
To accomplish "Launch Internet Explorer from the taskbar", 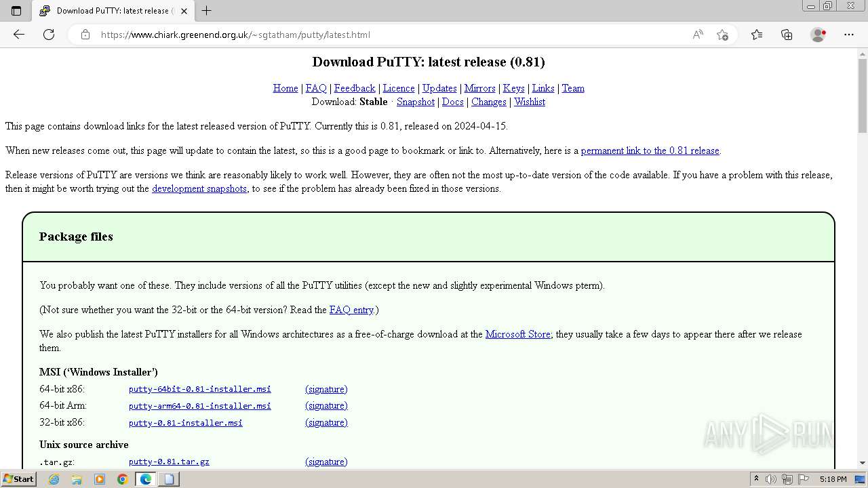I will 54,479.
